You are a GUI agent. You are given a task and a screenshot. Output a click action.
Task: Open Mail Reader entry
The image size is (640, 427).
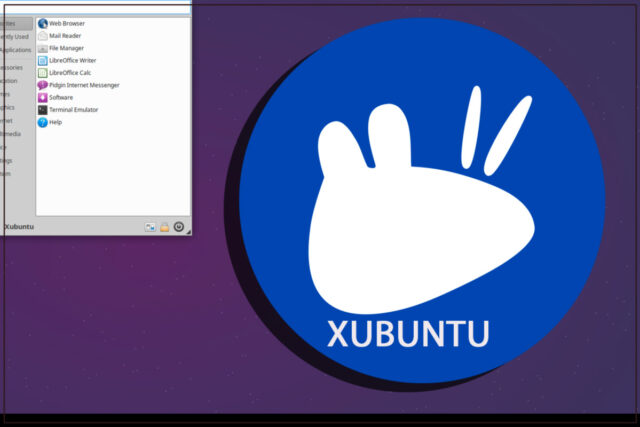click(x=113, y=36)
